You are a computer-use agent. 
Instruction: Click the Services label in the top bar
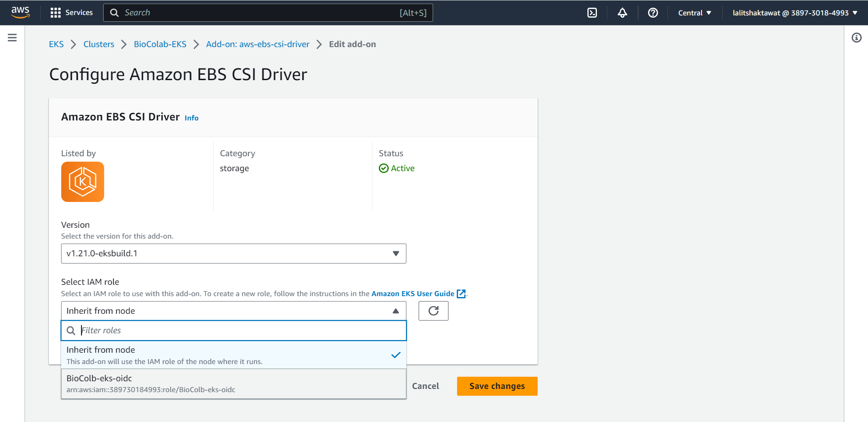[x=79, y=13]
